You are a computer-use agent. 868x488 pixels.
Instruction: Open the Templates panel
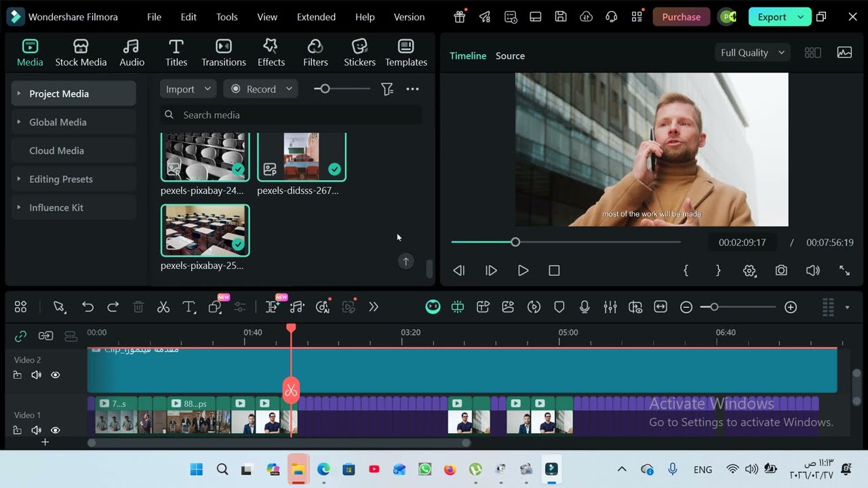[x=406, y=53]
